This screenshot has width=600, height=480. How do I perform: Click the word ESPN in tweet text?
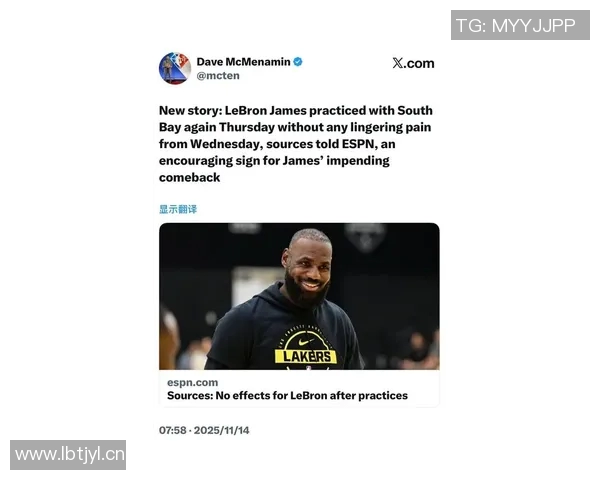coord(357,144)
